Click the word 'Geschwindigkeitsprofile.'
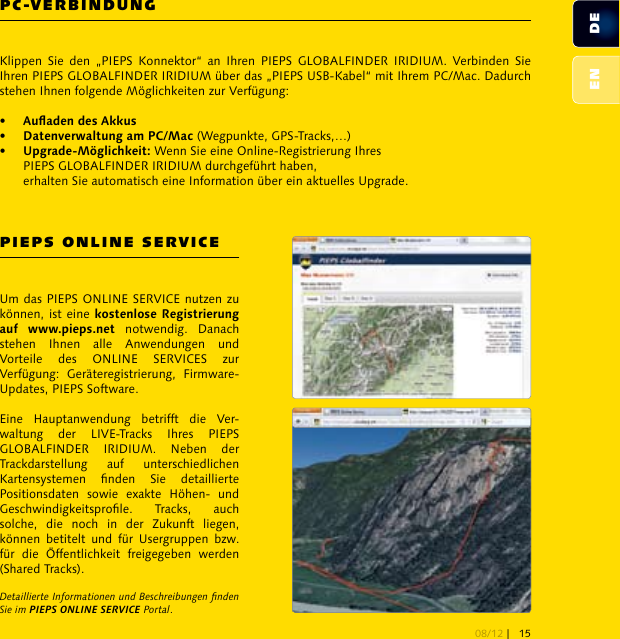 point(66,509)
